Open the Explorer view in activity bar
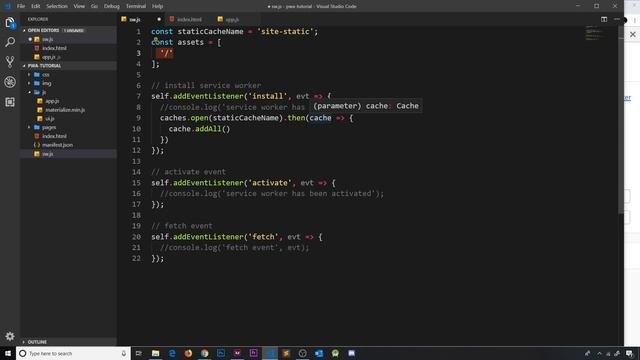The image size is (640, 360). 10,23
